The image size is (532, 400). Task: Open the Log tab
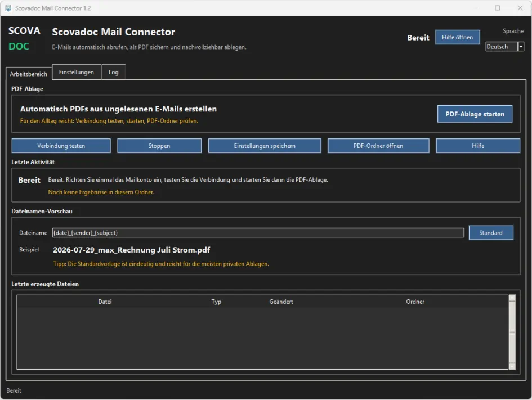tap(113, 72)
